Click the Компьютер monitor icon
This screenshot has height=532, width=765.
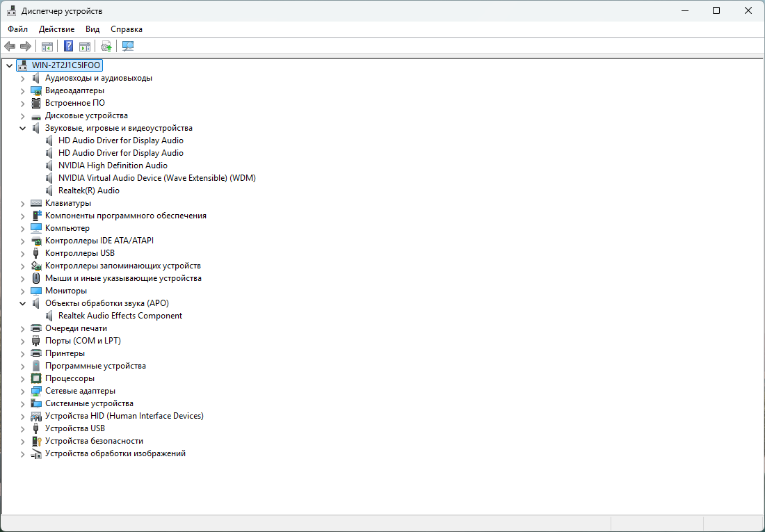36,228
